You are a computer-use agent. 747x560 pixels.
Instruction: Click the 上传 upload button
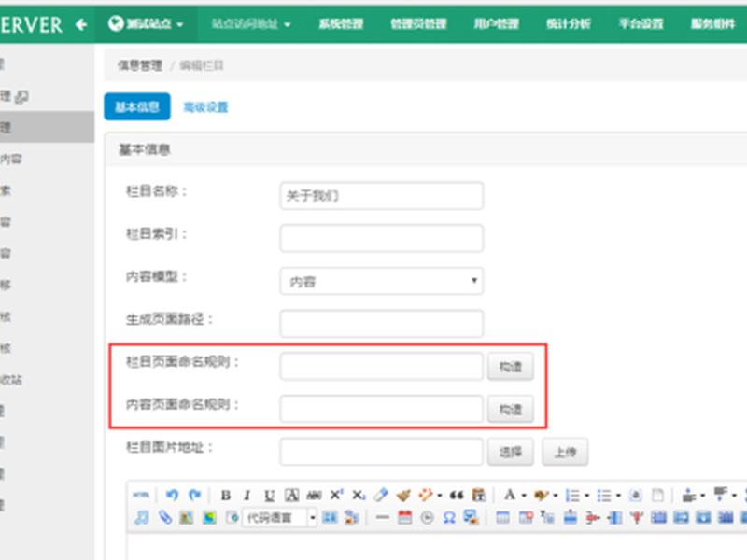point(565,452)
